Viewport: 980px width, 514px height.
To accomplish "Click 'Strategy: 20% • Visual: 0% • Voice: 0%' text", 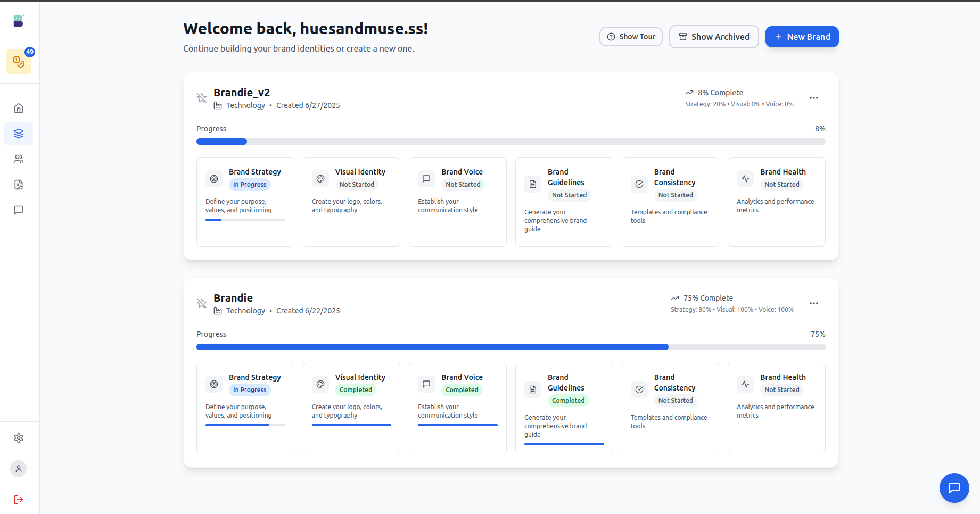I will (x=739, y=104).
